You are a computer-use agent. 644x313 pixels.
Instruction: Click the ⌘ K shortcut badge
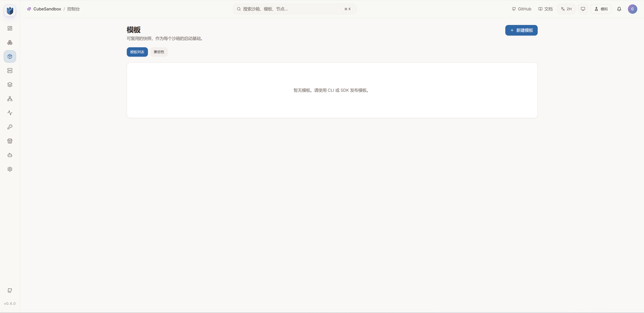point(347,9)
